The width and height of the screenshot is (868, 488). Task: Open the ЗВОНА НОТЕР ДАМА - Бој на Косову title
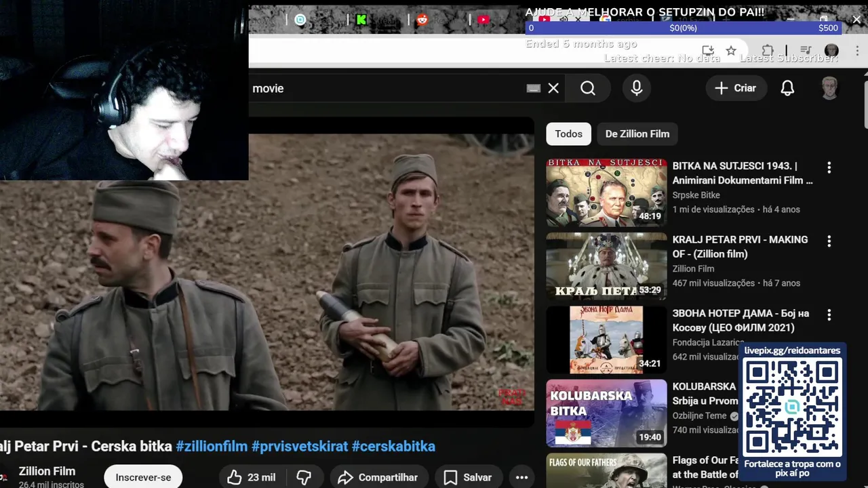pos(741,321)
